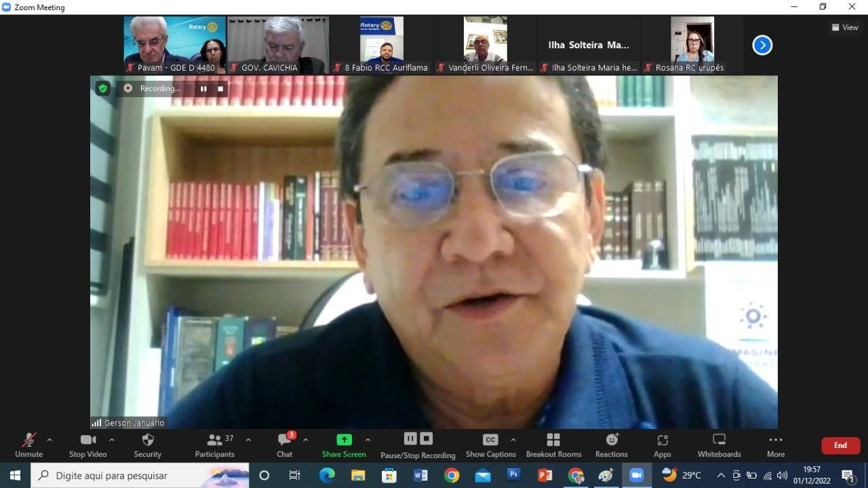Screen dimensions: 868x488
Task: Click the red End meeting button
Action: point(840,445)
